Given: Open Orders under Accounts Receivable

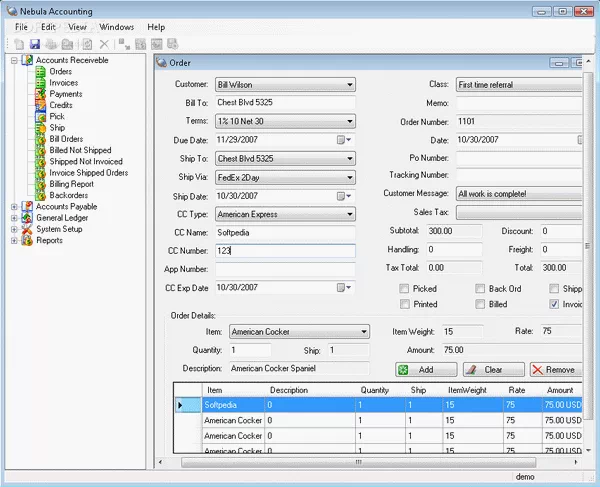Looking at the screenshot, I should coord(60,72).
